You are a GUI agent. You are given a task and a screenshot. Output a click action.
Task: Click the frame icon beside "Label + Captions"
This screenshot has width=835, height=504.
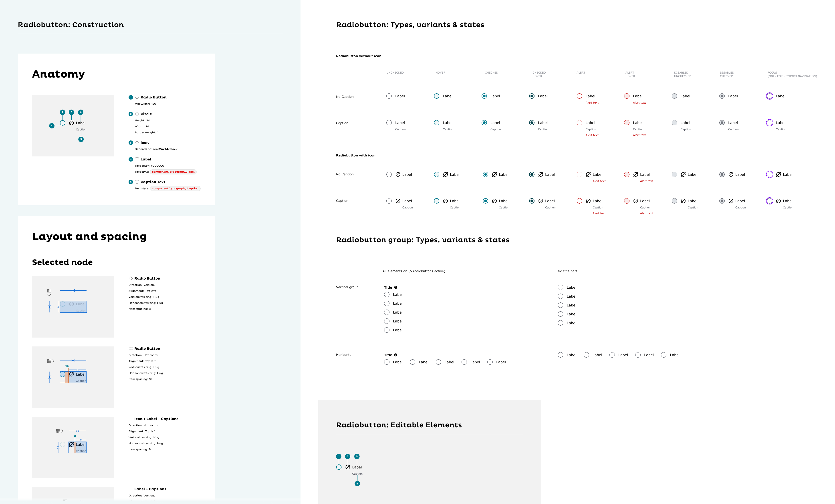pos(131,489)
